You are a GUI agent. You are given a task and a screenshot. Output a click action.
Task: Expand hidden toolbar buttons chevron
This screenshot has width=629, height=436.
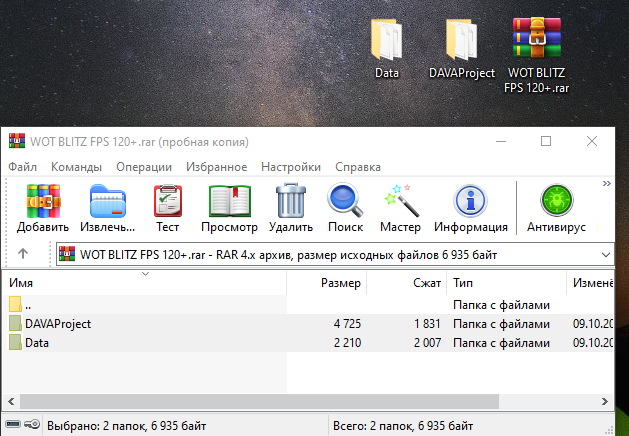607,184
